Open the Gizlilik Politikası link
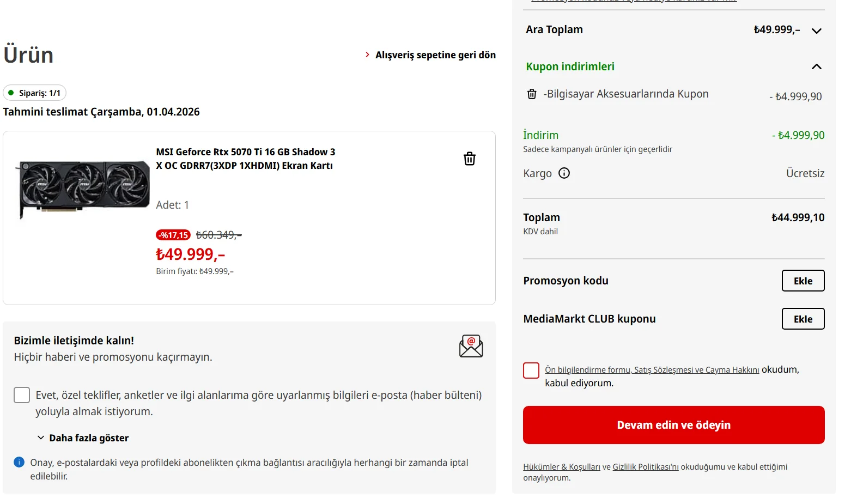 pos(645,467)
